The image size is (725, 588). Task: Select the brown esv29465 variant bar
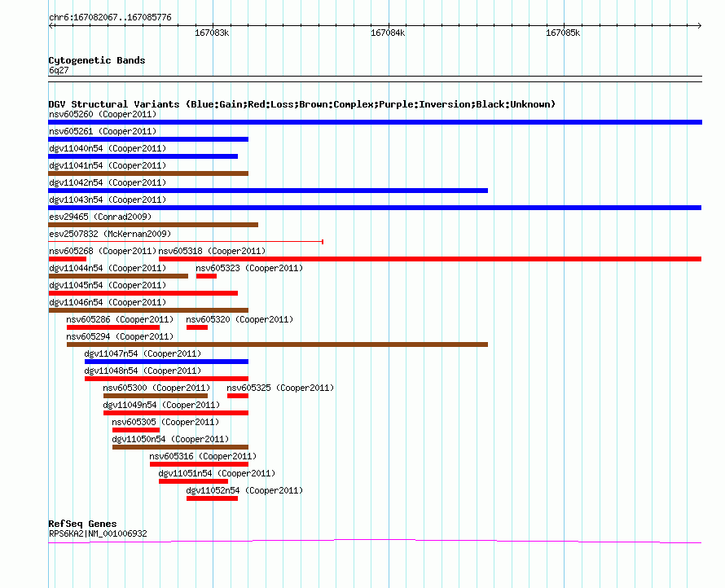[x=153, y=225]
